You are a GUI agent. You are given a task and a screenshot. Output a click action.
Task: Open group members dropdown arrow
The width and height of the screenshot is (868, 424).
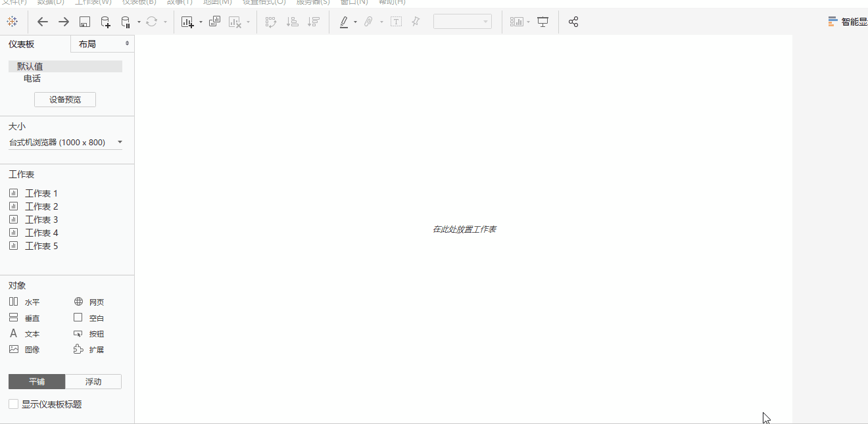(x=381, y=22)
